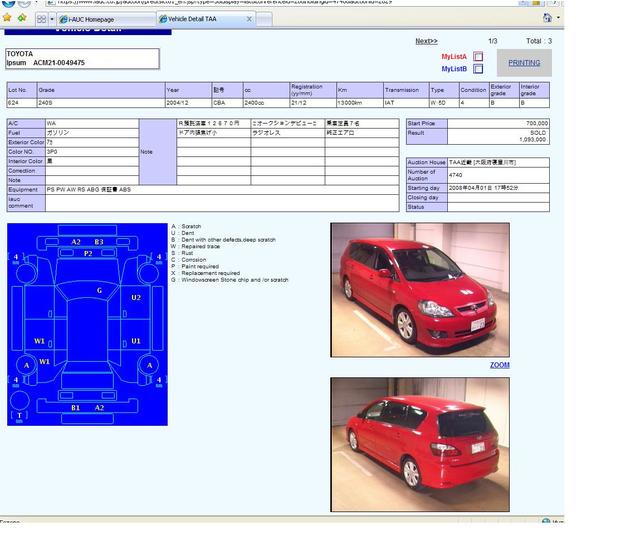Image resolution: width=640 pixels, height=541 pixels.
Task: Click the P2 mark on the hood
Action: [88, 254]
